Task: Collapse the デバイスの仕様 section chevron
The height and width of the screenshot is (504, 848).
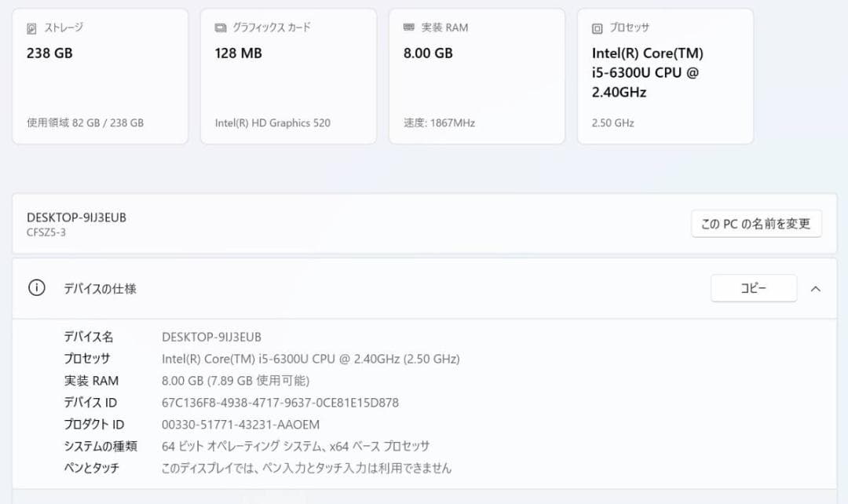Action: (x=815, y=288)
